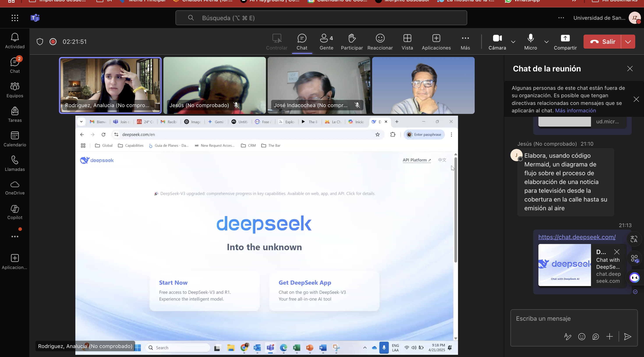644x357 pixels.
Task: Click Get DeepSeek App card
Action: pos(324,291)
